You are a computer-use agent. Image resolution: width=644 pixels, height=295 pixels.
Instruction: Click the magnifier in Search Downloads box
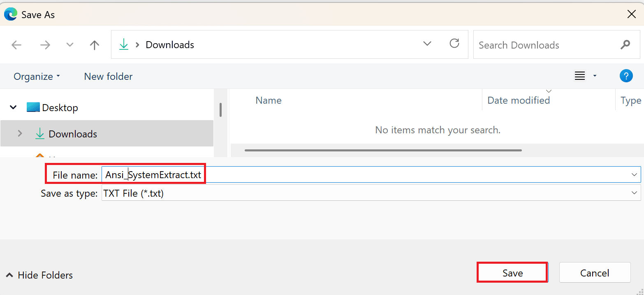[625, 44]
